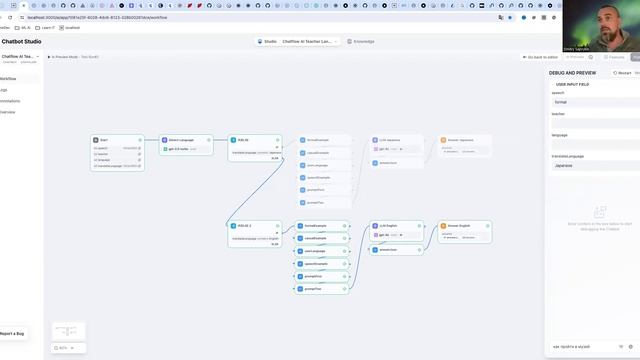The width and height of the screenshot is (640, 360).
Task: Click the Knowledge book icon in header
Action: click(349, 42)
